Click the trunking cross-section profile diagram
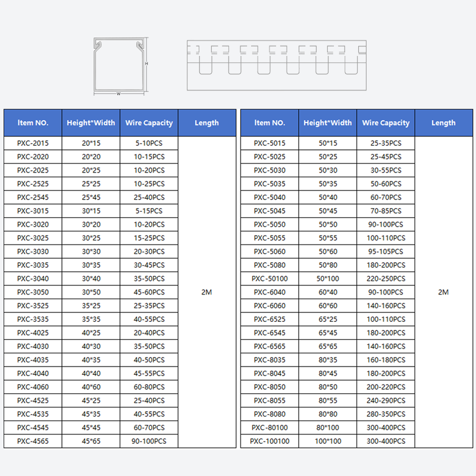The width and height of the screenshot is (476, 476). (120, 66)
